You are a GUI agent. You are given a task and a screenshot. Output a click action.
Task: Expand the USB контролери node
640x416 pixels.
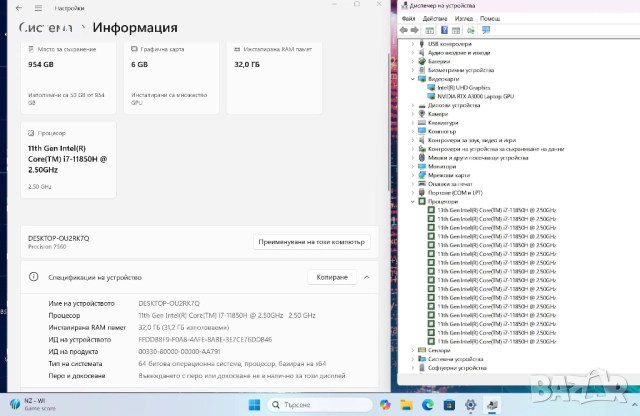413,44
